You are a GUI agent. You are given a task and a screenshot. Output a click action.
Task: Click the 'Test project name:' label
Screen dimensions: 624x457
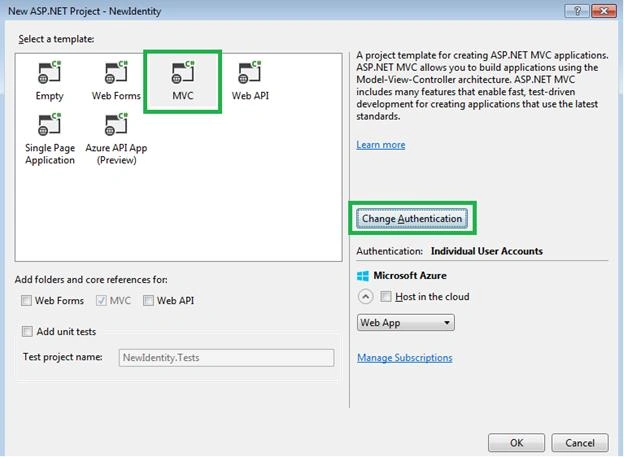(62, 357)
